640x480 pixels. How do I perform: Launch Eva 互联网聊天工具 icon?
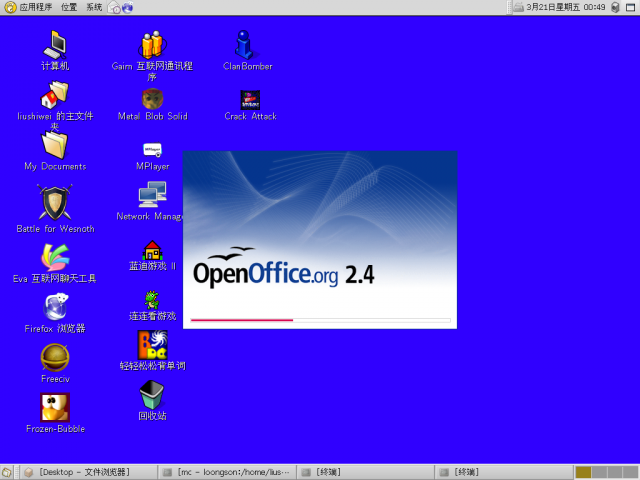click(x=55, y=257)
